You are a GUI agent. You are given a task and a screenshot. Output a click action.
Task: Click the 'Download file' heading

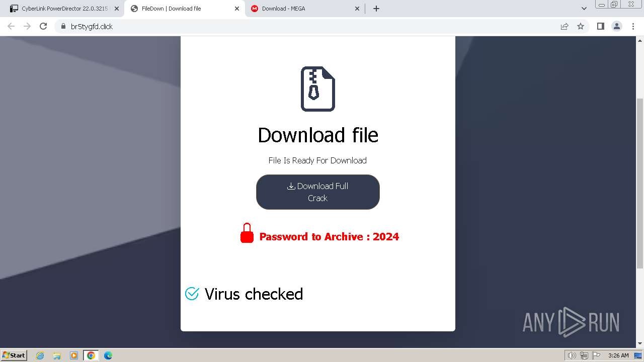pyautogui.click(x=317, y=135)
